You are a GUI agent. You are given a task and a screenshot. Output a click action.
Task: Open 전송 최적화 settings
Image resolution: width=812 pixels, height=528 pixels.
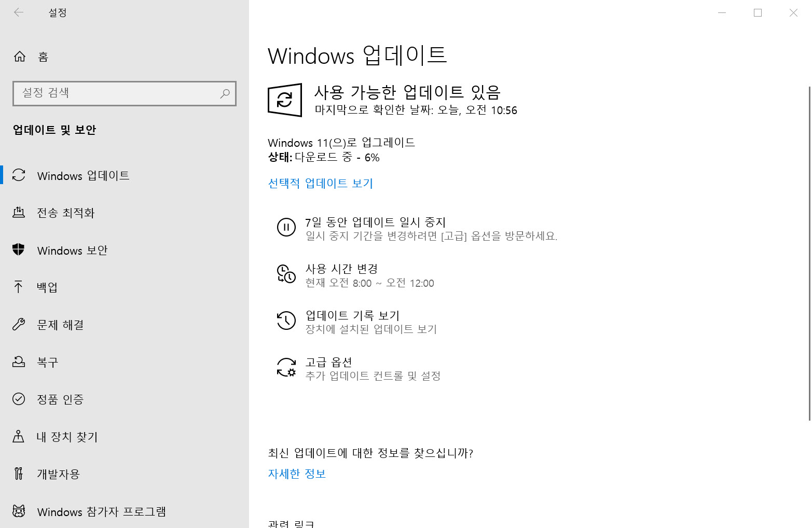tap(66, 213)
